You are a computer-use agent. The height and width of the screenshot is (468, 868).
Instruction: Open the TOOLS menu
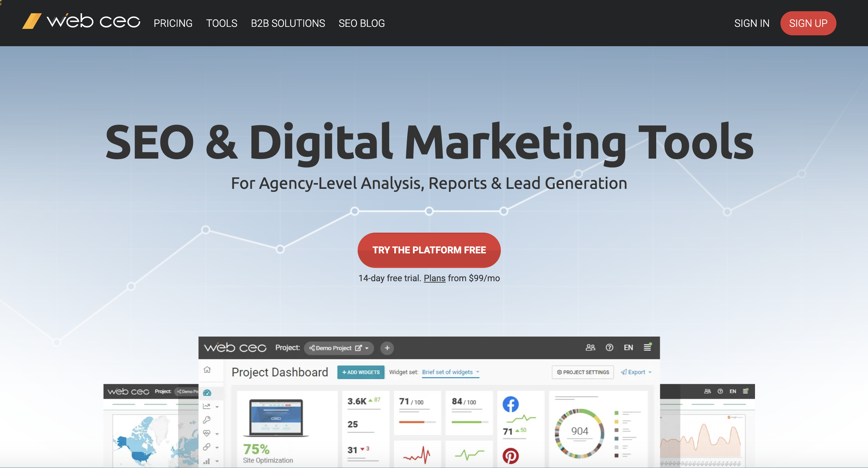[222, 23]
